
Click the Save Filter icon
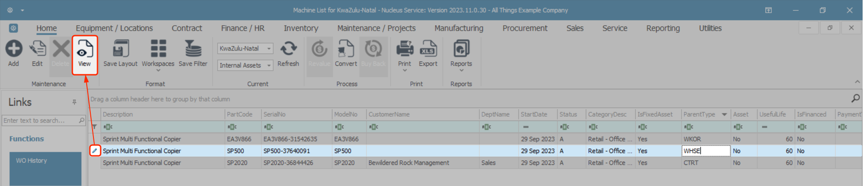click(193, 49)
